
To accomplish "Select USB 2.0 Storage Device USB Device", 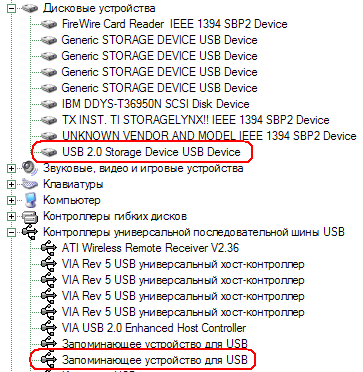I will pyautogui.click(x=151, y=152).
